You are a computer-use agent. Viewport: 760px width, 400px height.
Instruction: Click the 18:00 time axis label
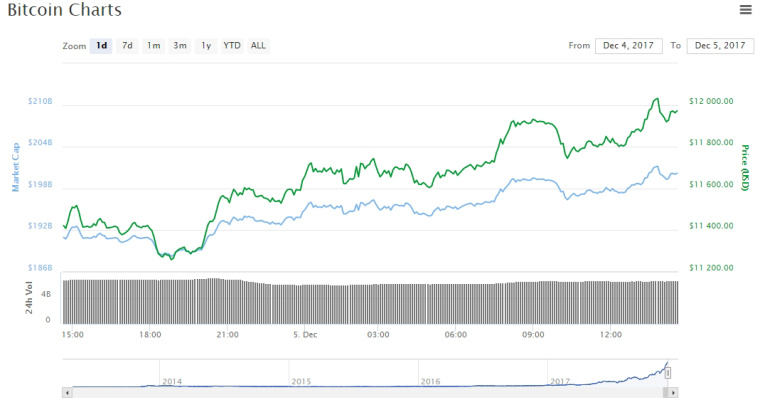(150, 335)
